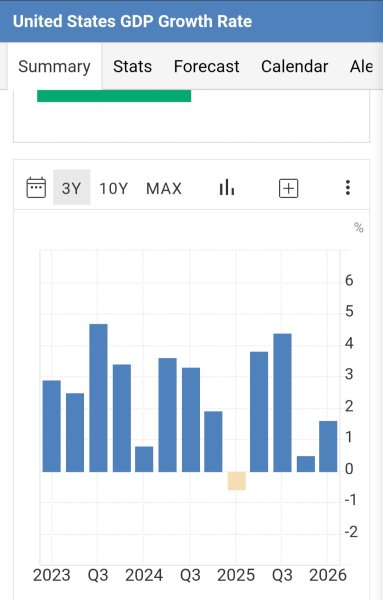The image size is (383, 600).
Task: Open the three-dot chart options menu
Action: click(x=347, y=188)
